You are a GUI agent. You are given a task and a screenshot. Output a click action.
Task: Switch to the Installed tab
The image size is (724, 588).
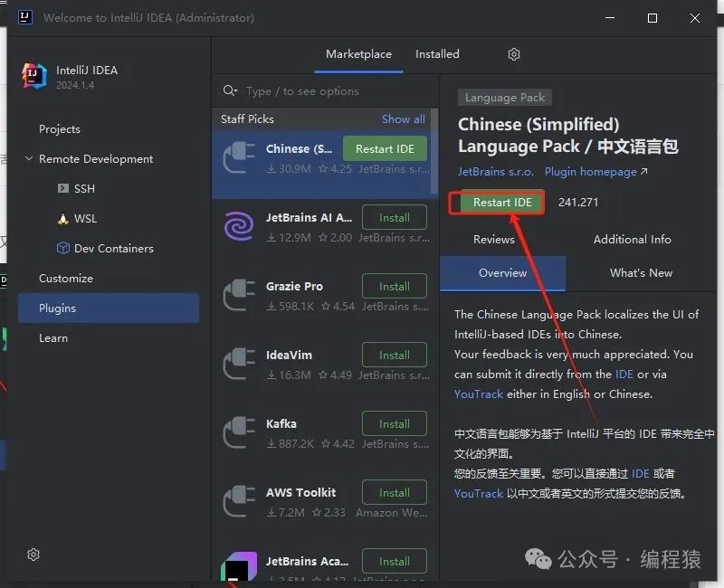[437, 54]
